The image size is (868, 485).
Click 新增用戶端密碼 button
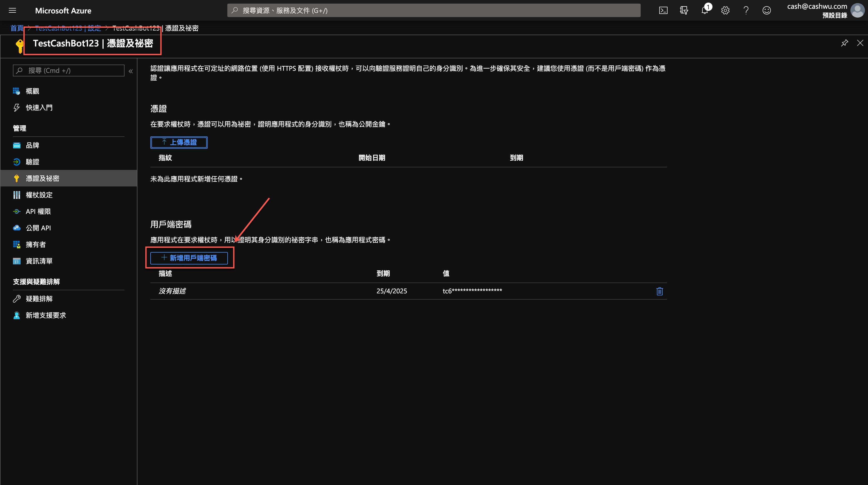(189, 258)
